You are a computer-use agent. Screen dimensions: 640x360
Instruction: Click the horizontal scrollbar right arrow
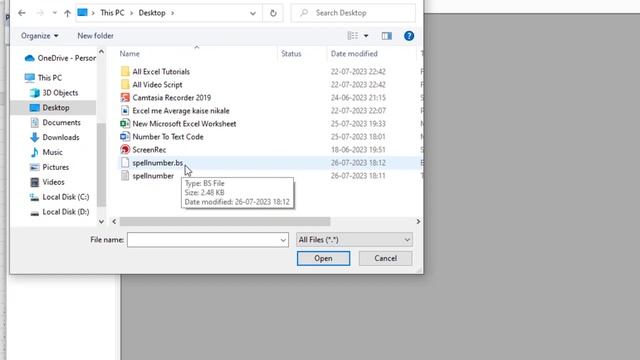point(418,222)
